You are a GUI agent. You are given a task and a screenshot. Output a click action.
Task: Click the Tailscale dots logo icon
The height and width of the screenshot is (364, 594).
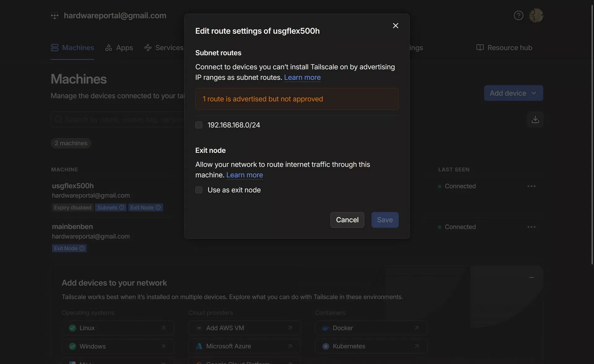pos(55,15)
